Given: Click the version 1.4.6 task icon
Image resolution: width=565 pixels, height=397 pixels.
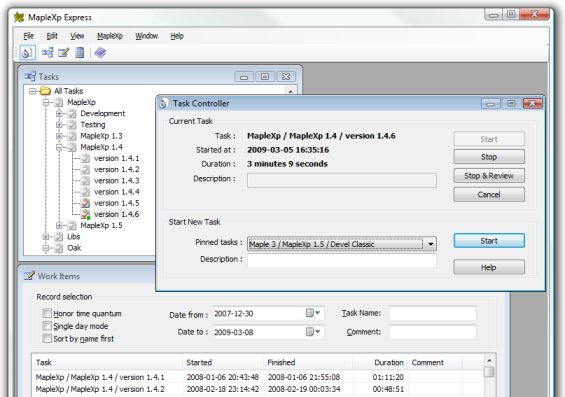Looking at the screenshot, I should click(85, 214).
